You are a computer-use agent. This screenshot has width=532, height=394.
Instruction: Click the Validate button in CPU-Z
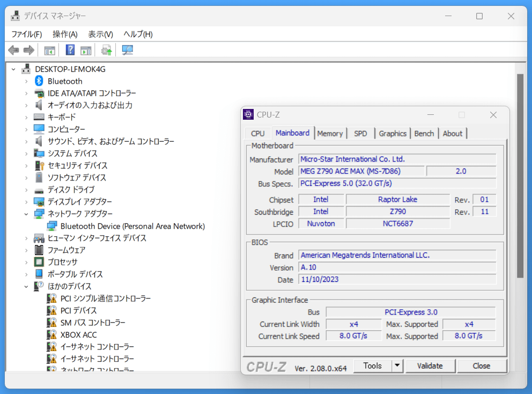[430, 366]
